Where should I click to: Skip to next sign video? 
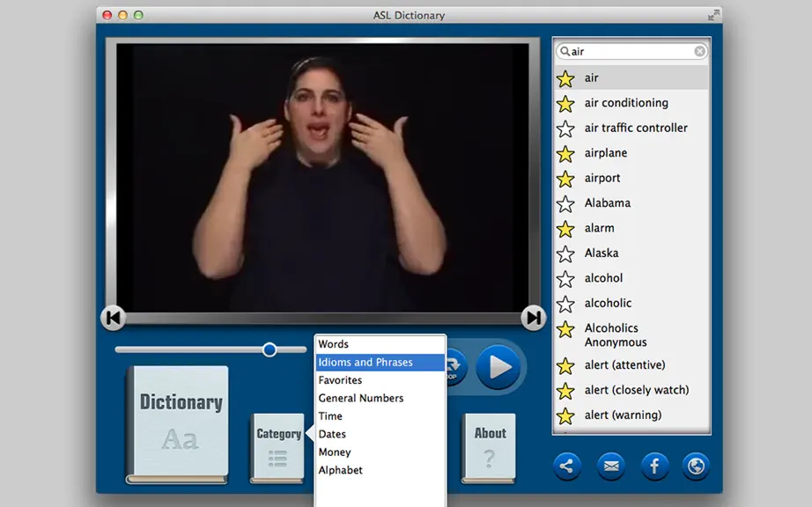tap(534, 318)
